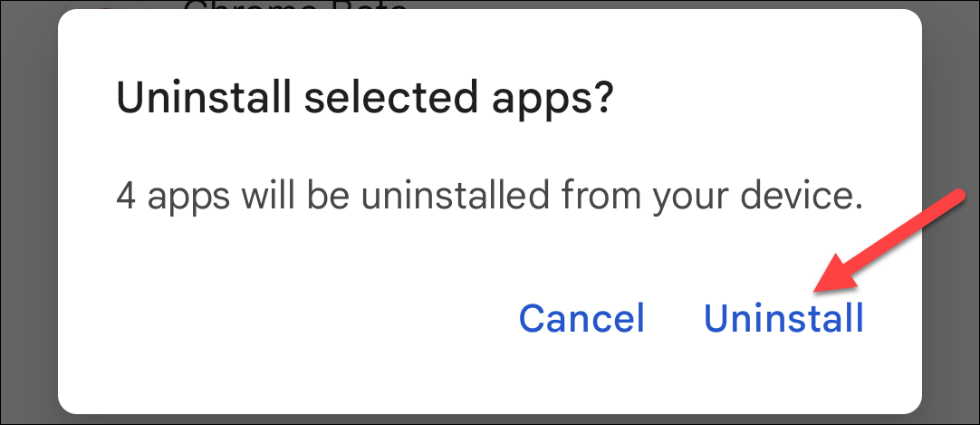This screenshot has height=425, width=980.
Task: Click the "4 apps will be uninstalled" message
Action: (487, 196)
